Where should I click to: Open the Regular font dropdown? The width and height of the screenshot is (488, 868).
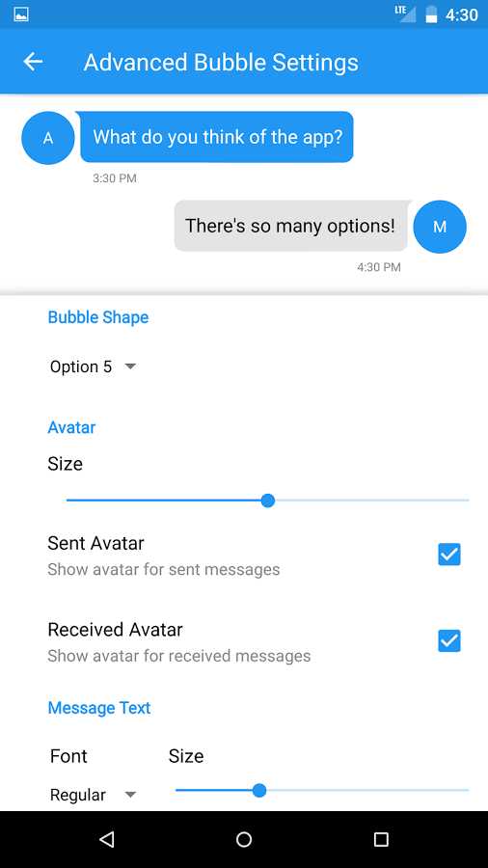(93, 795)
